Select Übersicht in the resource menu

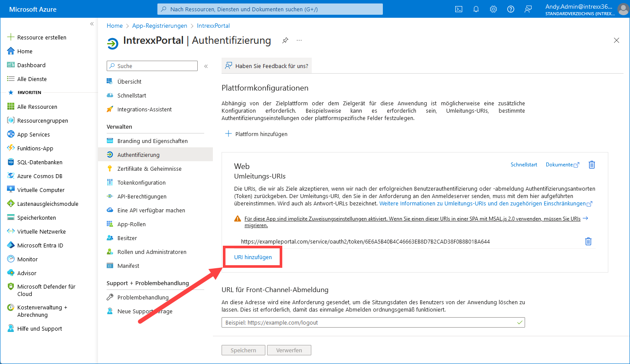click(x=124, y=81)
